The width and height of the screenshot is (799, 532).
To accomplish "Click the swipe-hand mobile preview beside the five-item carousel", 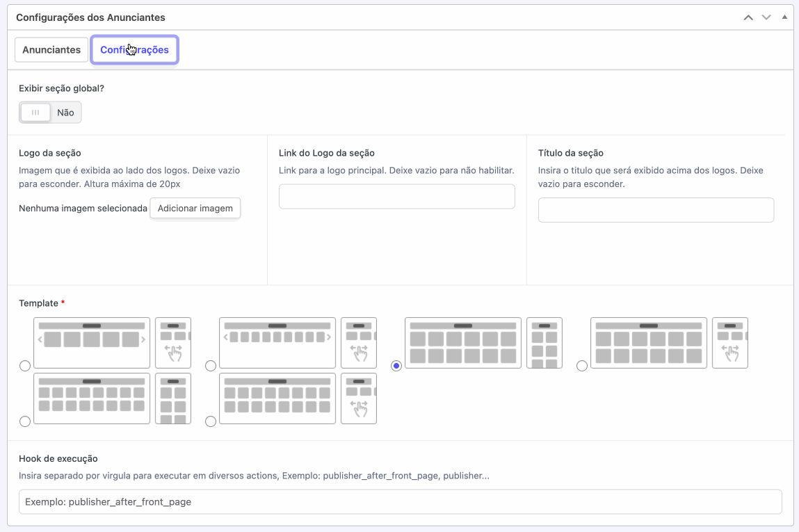I will pos(173,343).
